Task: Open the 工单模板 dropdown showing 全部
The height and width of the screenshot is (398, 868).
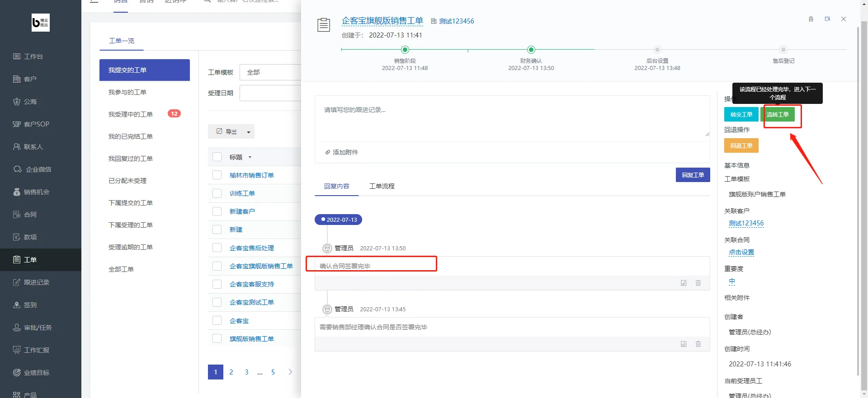Action: pos(270,72)
